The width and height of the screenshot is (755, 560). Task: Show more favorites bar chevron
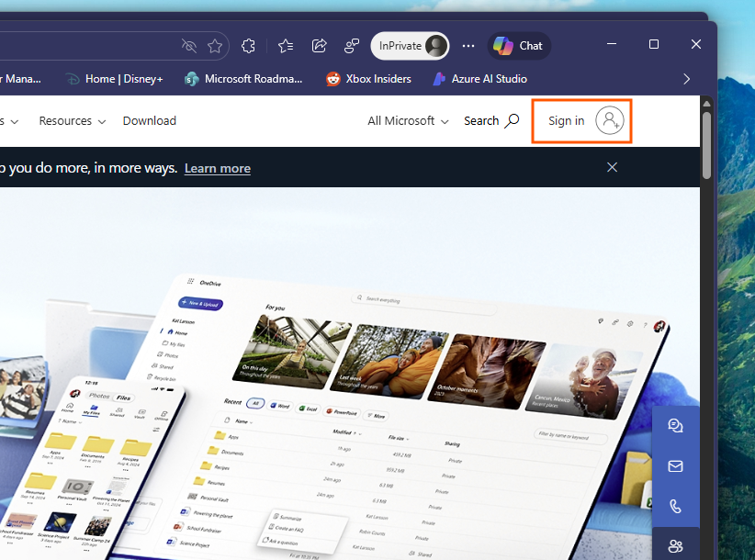pyautogui.click(x=687, y=79)
